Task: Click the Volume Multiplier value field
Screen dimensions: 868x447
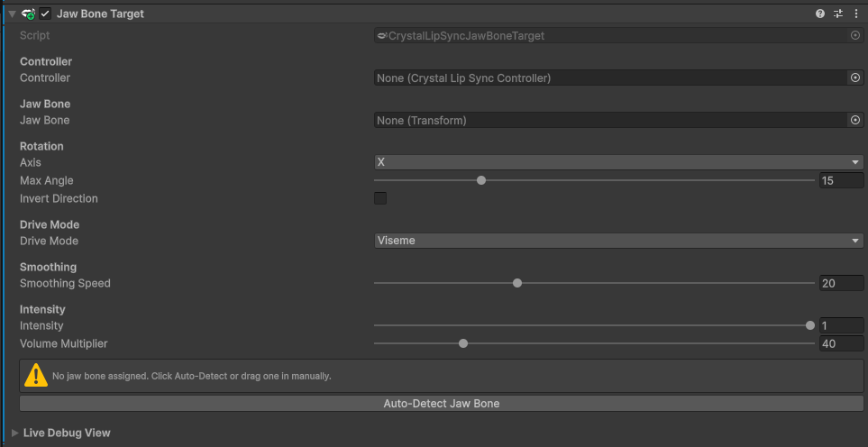Action: (841, 343)
